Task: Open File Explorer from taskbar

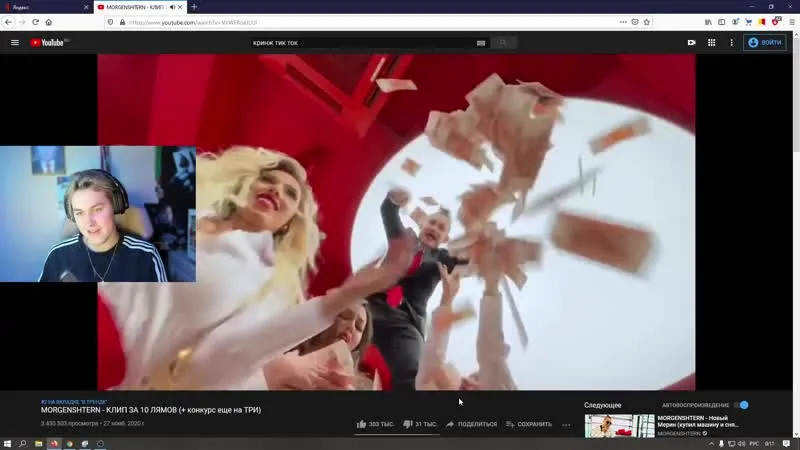Action: [38, 444]
